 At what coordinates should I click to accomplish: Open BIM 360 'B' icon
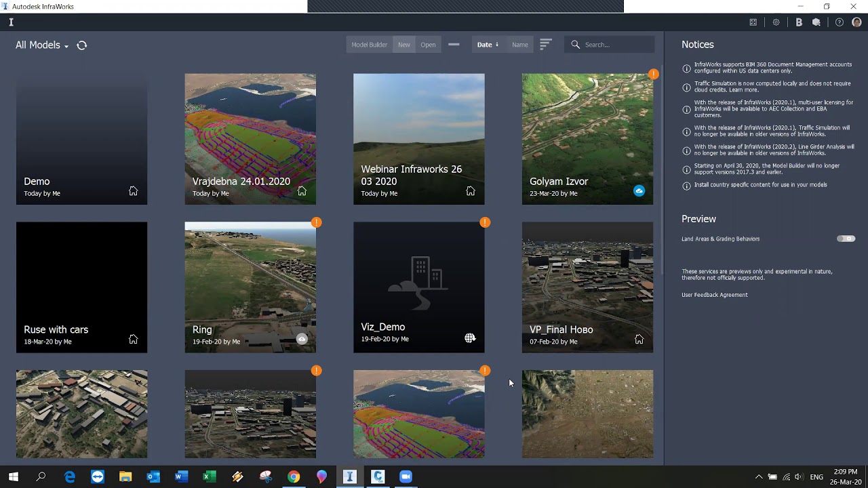click(x=799, y=22)
